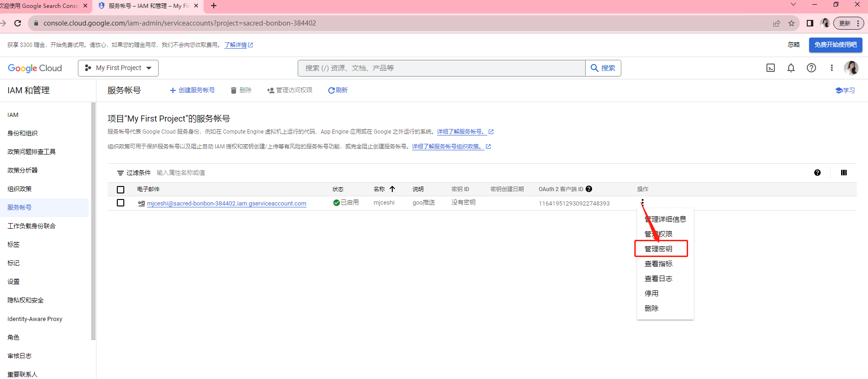Share this page from address bar icon
This screenshot has width=868, height=379.
[x=777, y=23]
